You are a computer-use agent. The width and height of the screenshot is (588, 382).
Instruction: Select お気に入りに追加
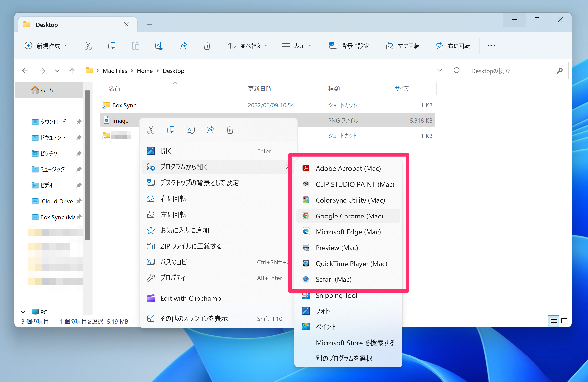pyautogui.click(x=218, y=230)
